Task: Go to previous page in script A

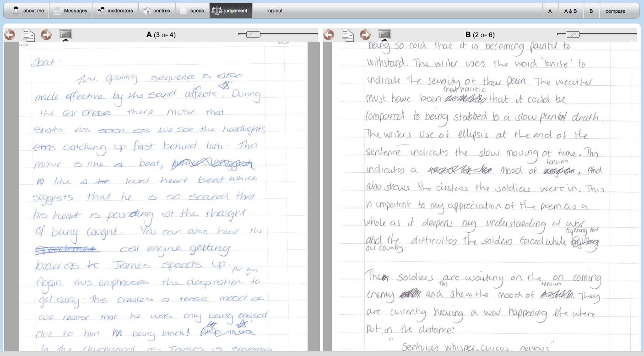Action: tap(10, 35)
